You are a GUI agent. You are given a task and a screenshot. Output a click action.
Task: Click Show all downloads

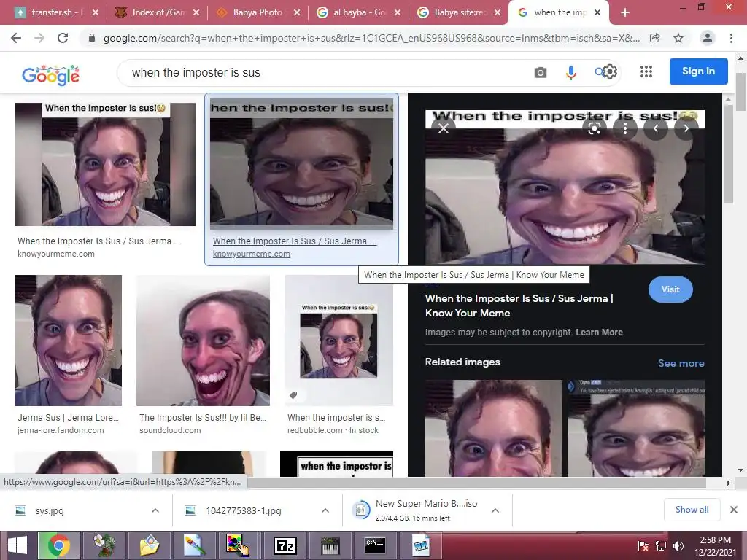pos(692,510)
